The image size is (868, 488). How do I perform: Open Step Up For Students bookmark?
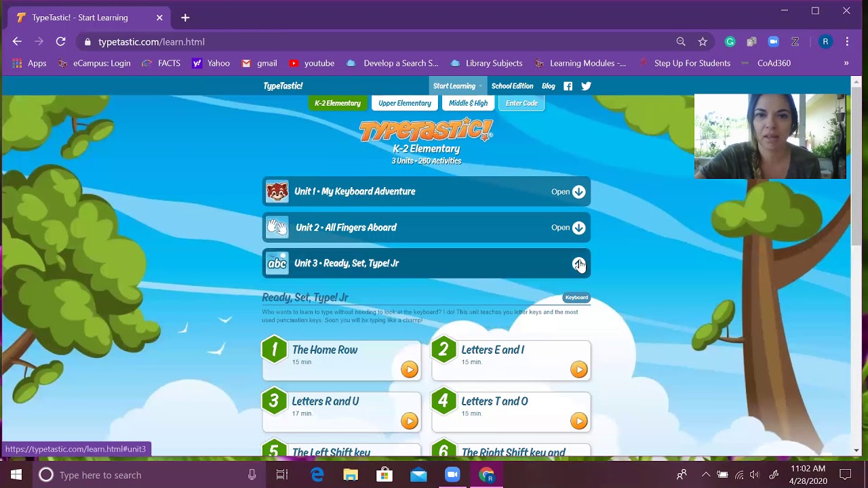684,63
